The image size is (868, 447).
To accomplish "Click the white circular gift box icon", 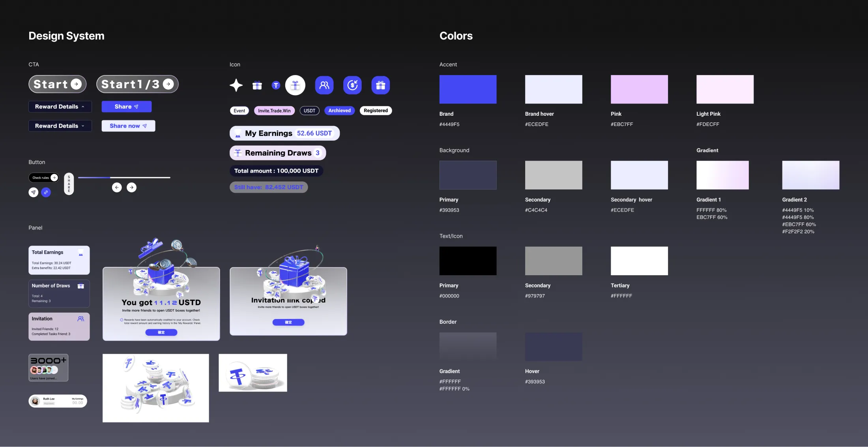I will (x=295, y=85).
